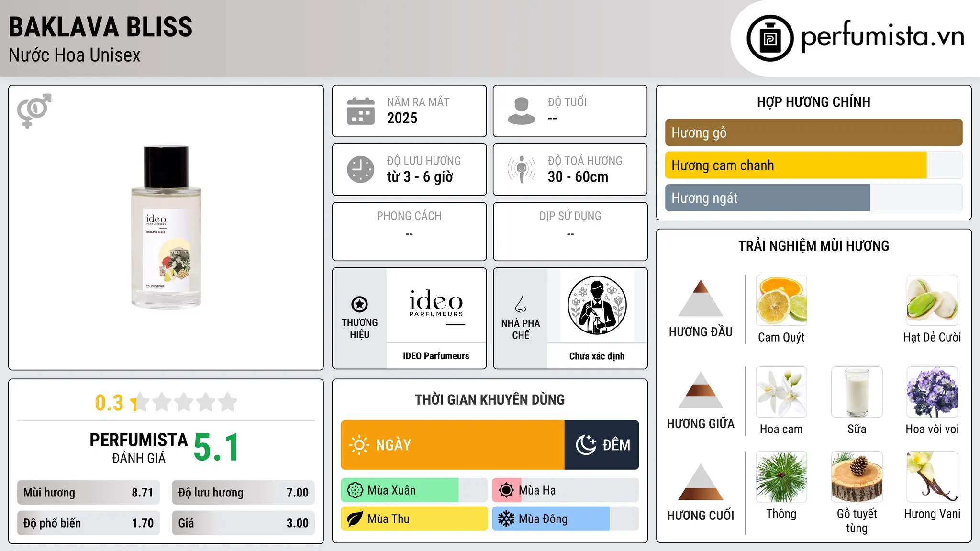Click the BAKLAVA BLISS title
980x551 pixels.
(100, 27)
